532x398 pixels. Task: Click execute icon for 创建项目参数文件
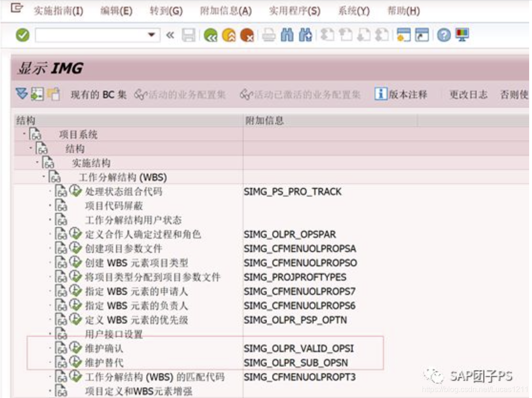click(76, 248)
